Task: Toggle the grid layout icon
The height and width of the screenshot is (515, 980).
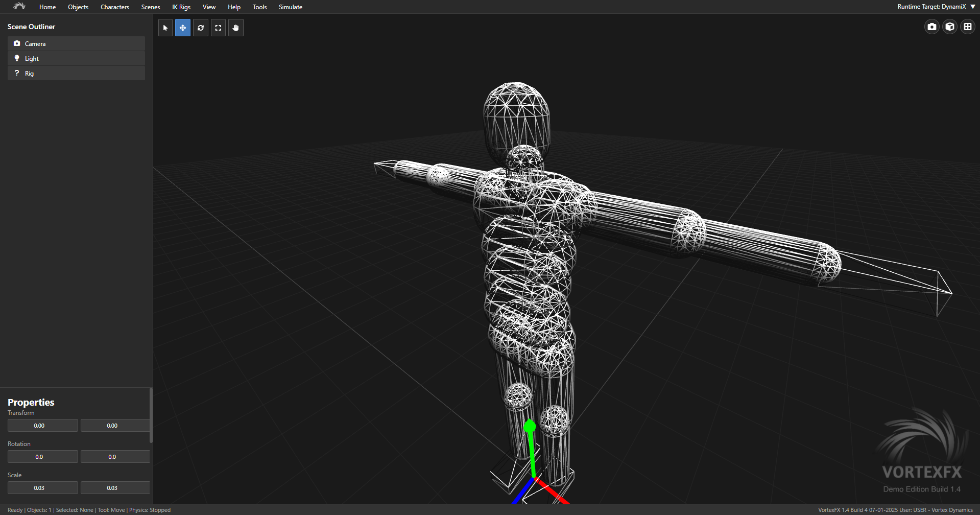Action: click(968, 27)
